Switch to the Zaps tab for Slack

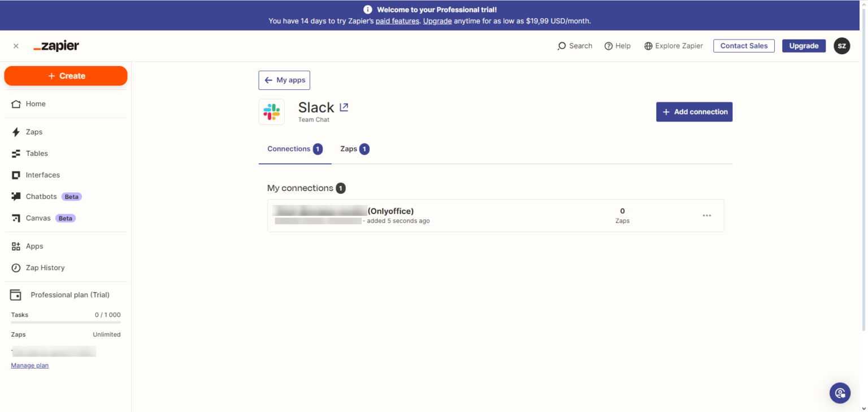point(354,149)
